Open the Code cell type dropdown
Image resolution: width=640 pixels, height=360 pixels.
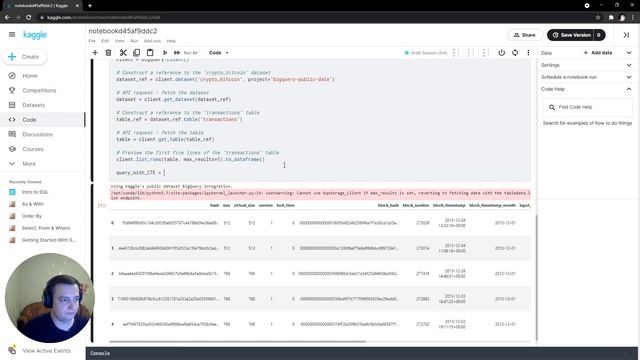[218, 53]
